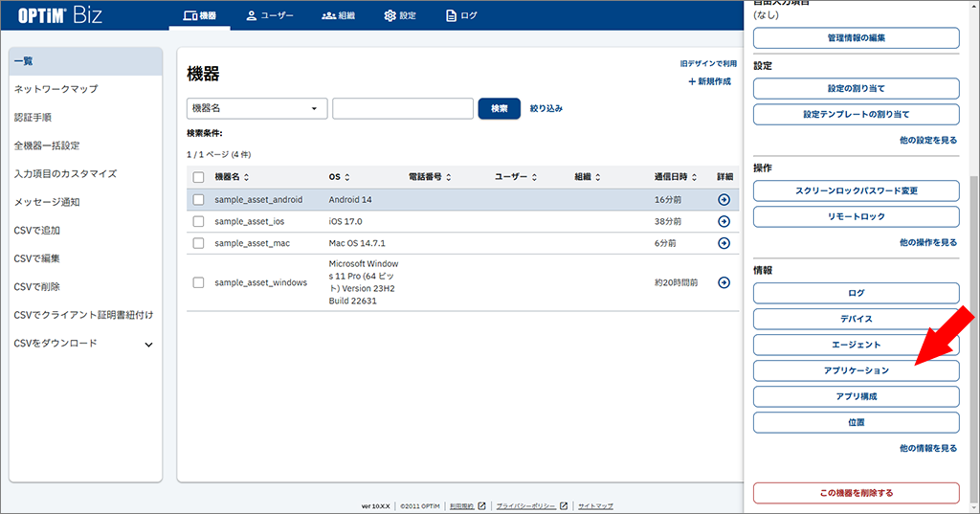The width and height of the screenshot is (980, 514).
Task: Open details arrow for sample_asset_windows
Action: tap(724, 282)
